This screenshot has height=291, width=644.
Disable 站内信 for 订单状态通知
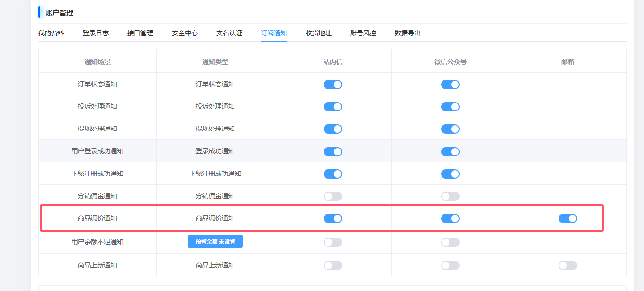click(333, 84)
